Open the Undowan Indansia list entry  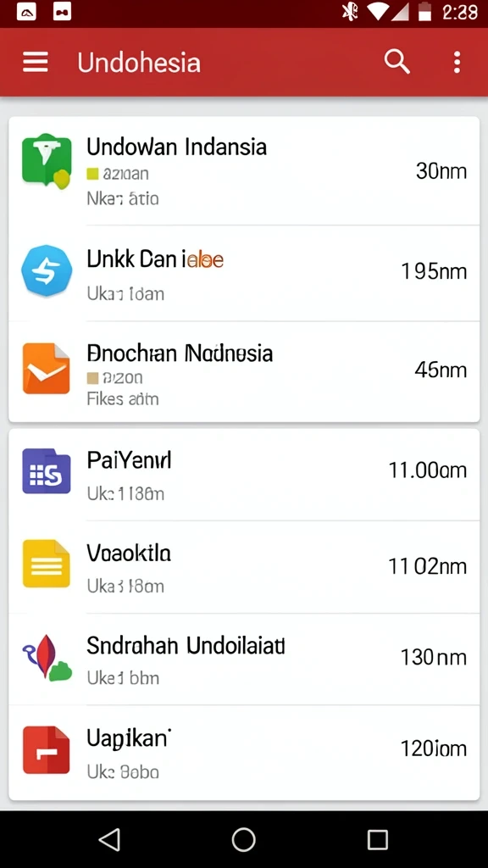[244, 171]
